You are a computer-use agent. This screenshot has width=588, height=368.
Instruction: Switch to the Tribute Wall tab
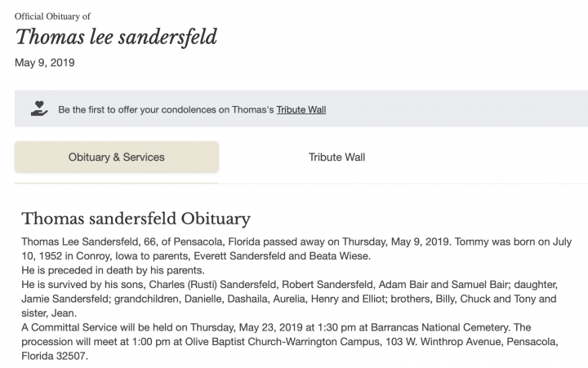(336, 157)
